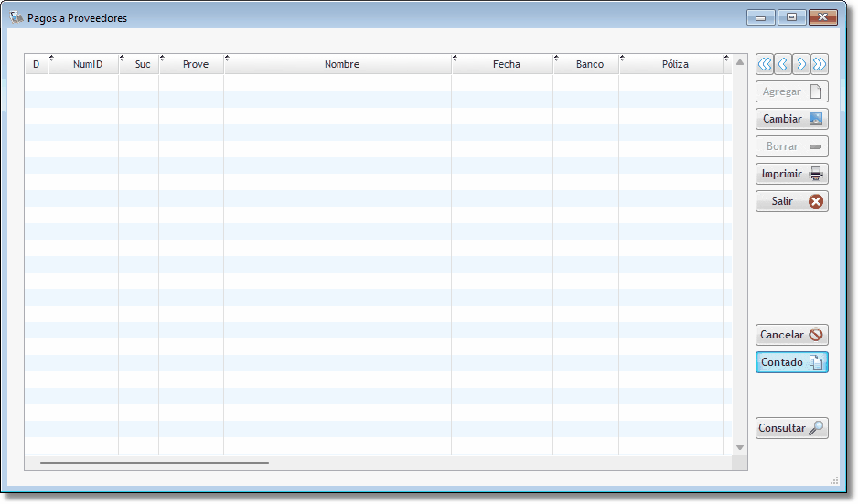Jump to the last record arrow
This screenshot has height=504, width=858.
820,64
